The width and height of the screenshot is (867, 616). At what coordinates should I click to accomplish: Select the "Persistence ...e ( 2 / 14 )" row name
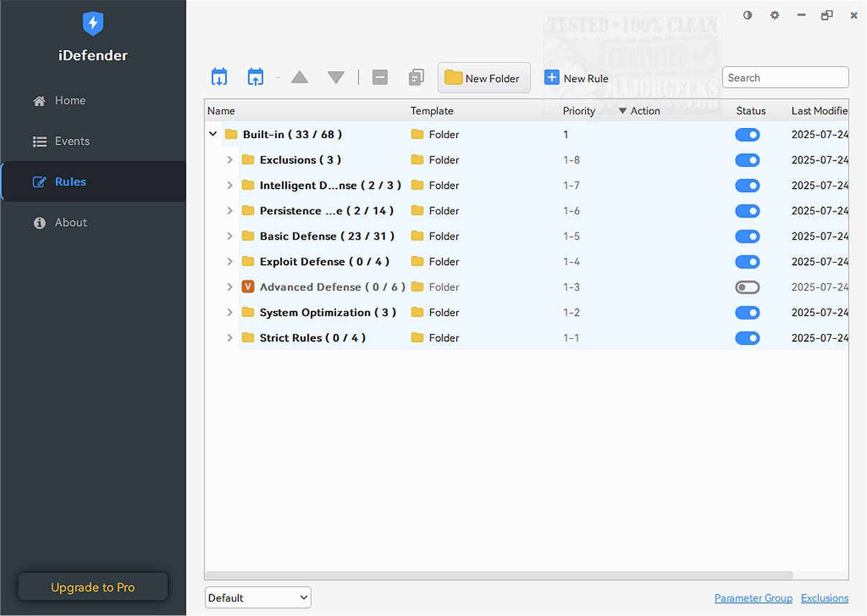click(327, 211)
